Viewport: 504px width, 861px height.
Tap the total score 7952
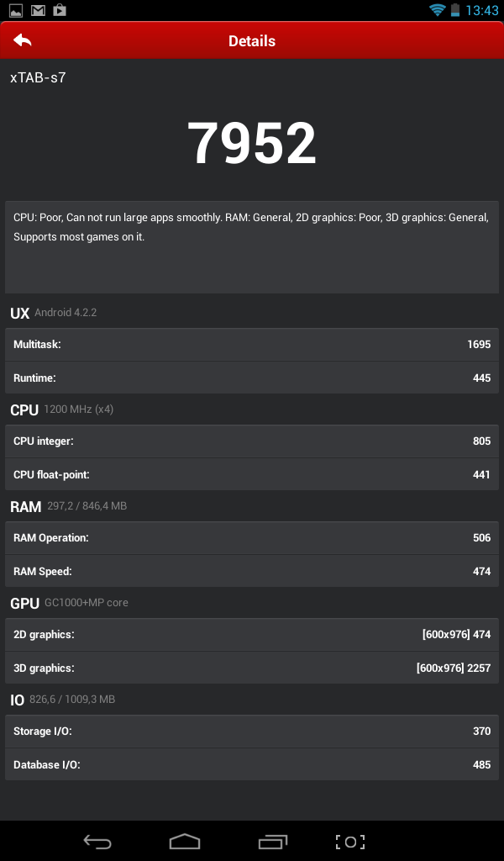click(252, 143)
